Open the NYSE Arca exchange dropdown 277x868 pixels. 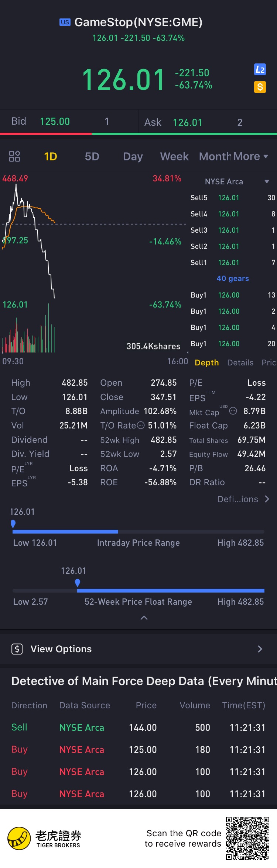coord(237,182)
